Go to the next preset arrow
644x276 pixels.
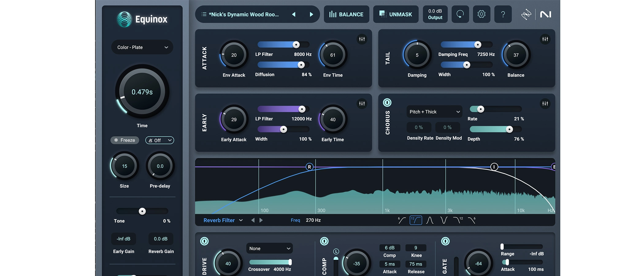[311, 14]
